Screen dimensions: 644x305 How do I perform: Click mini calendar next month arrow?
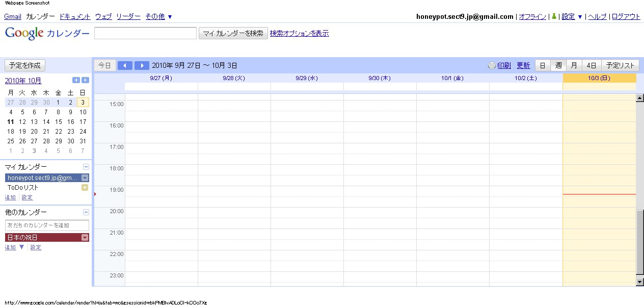tap(85, 80)
